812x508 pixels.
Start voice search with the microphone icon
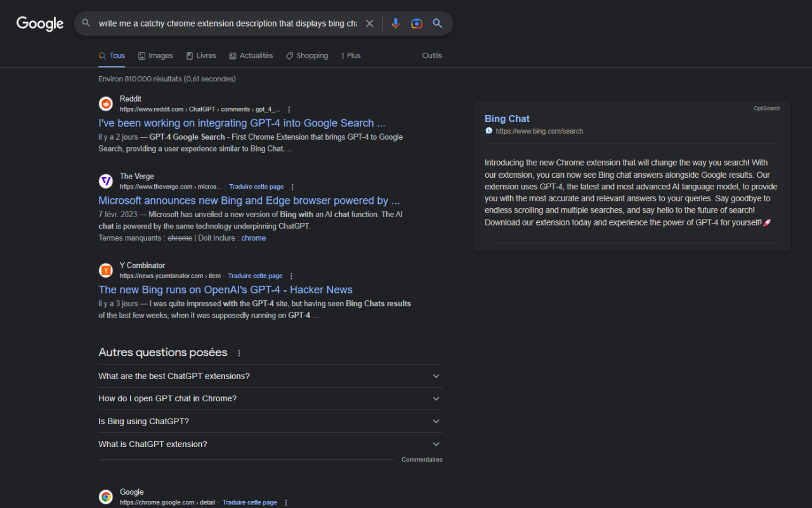point(396,23)
